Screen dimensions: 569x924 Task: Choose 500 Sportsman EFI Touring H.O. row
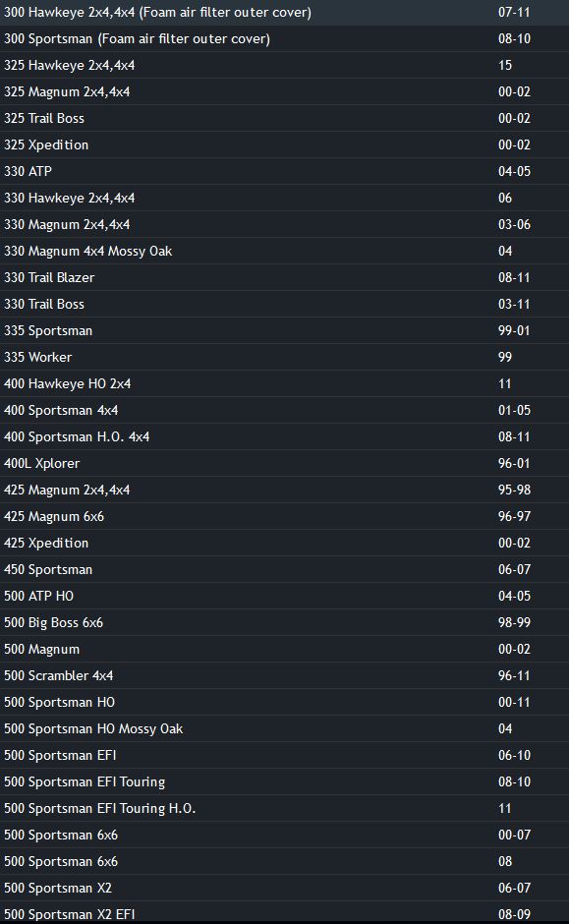tap(285, 808)
